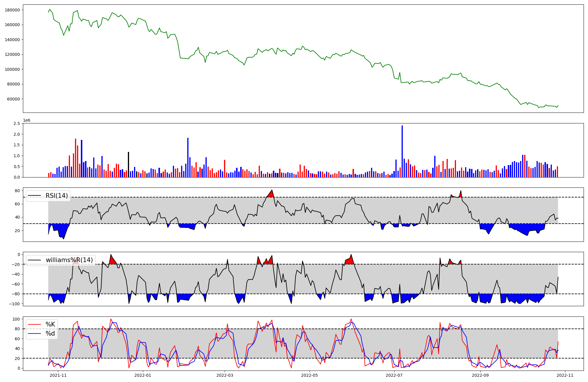Click the tall black volume bar
Image resolution: width=588 pixels, height=382 pixels.
[x=128, y=165]
